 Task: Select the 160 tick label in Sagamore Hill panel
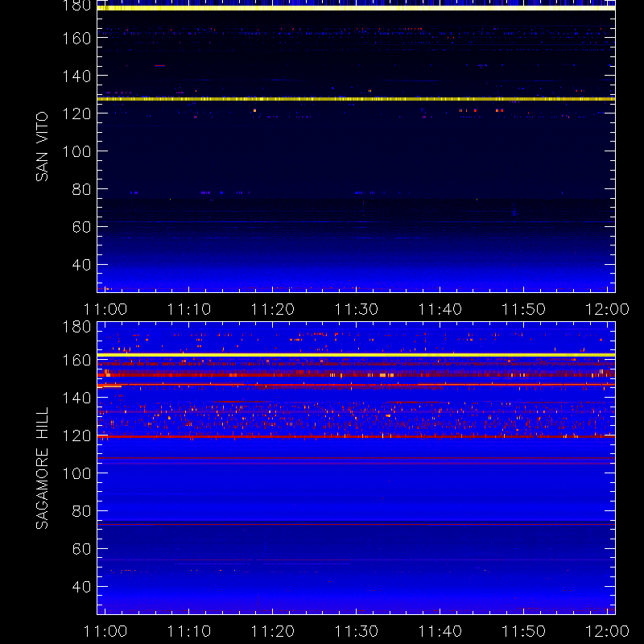[x=76, y=361]
